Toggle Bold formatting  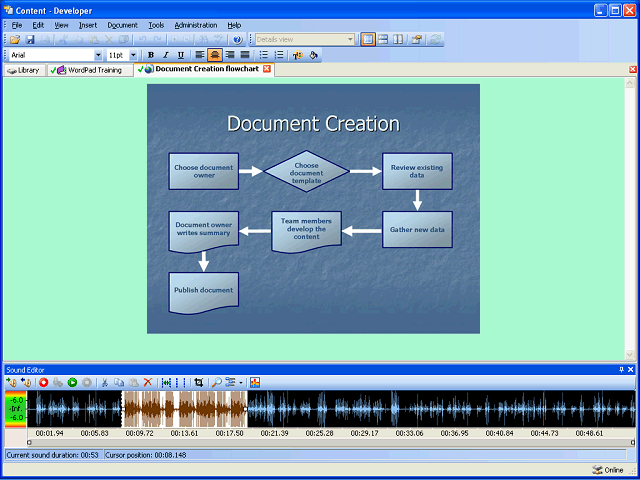[151, 55]
